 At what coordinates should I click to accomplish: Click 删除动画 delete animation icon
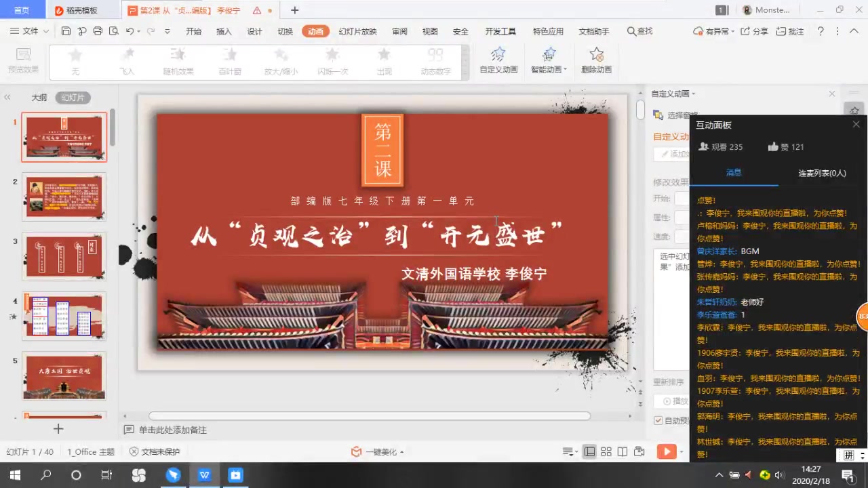(x=596, y=60)
